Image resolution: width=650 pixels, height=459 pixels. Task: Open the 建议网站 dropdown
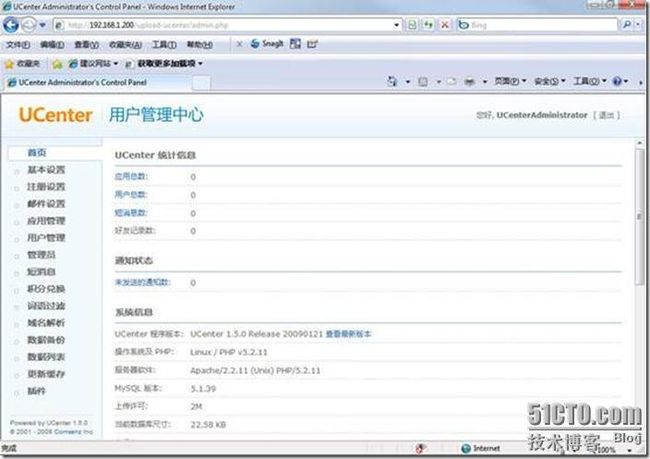tap(93, 64)
